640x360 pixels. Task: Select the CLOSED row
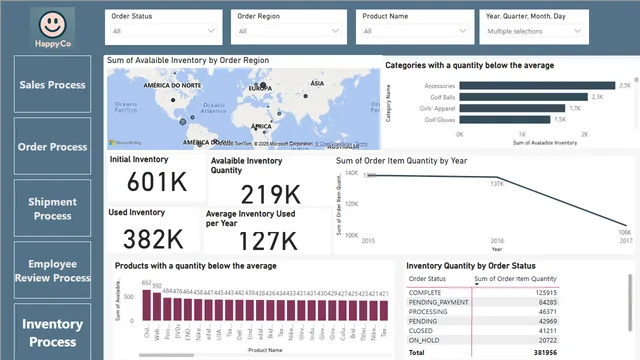click(483, 331)
